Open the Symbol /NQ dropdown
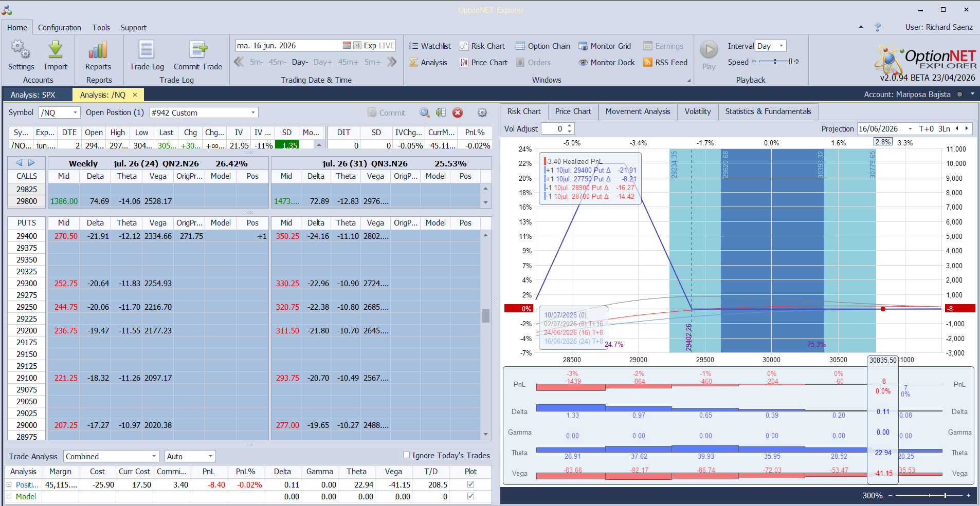The width and height of the screenshot is (980, 506). (75, 113)
